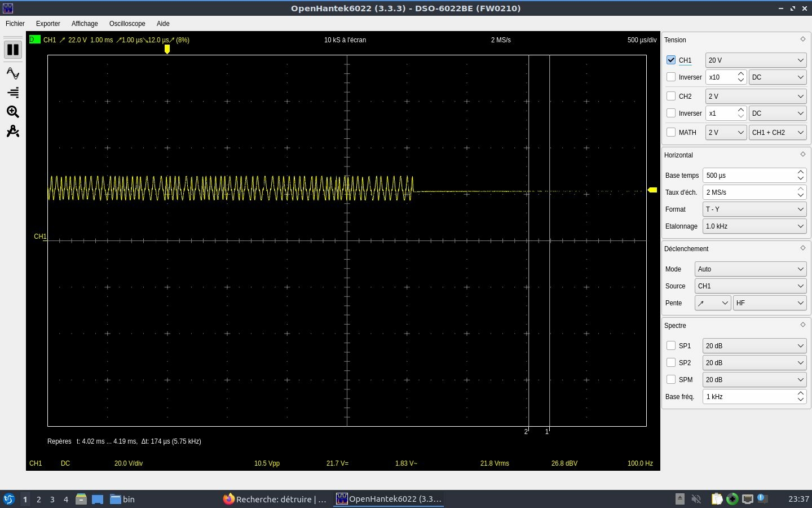Enable the CH2 channel checkbox
The image size is (812, 508).
[x=671, y=96]
